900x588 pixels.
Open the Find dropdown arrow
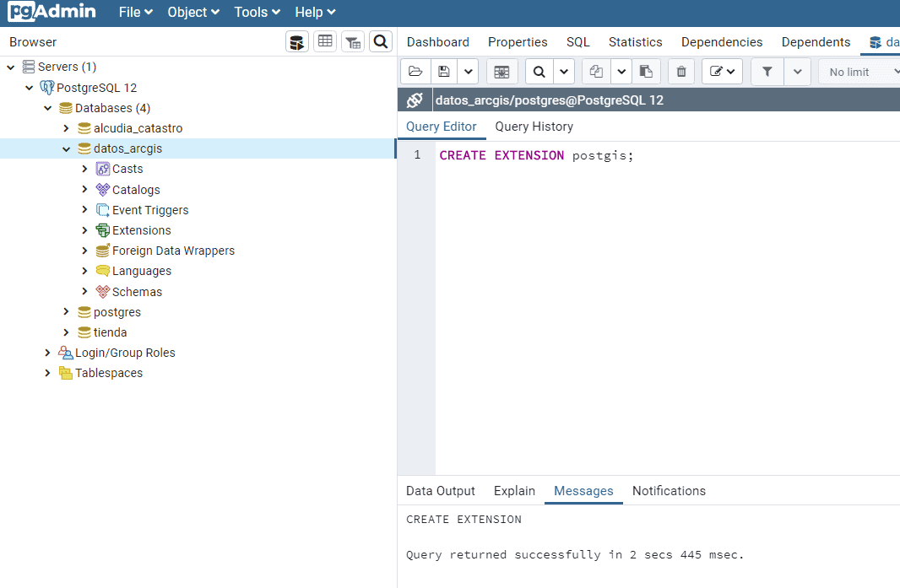click(564, 72)
